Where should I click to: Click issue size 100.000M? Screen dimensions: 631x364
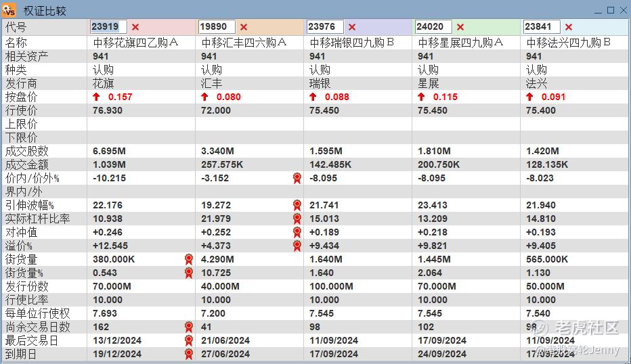point(331,286)
